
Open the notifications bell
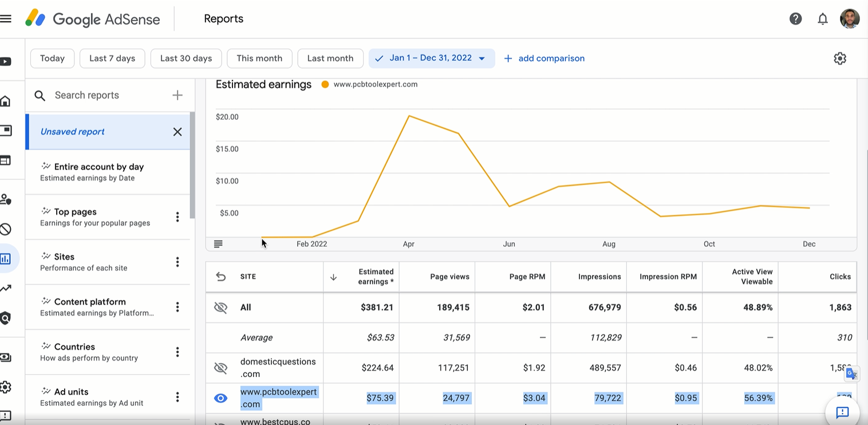823,19
